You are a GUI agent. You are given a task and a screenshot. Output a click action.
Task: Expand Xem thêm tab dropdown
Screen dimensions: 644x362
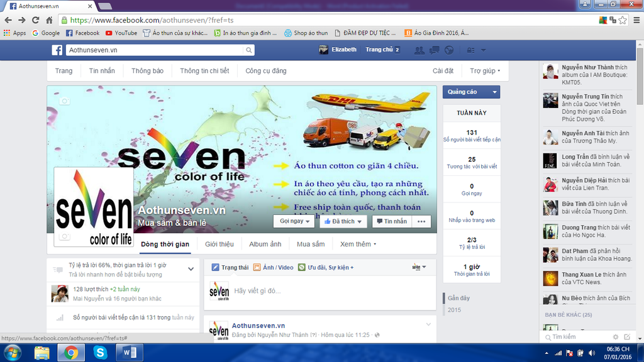(x=358, y=244)
